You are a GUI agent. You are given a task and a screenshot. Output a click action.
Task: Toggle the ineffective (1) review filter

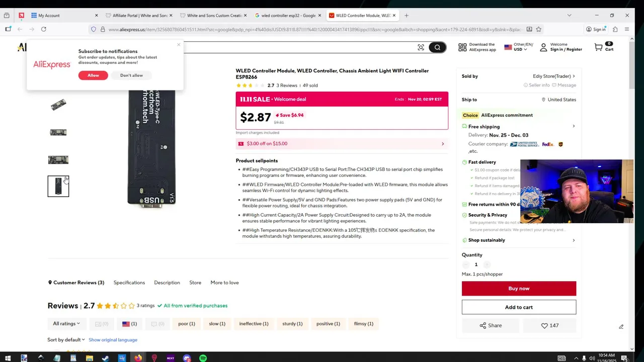(x=254, y=324)
